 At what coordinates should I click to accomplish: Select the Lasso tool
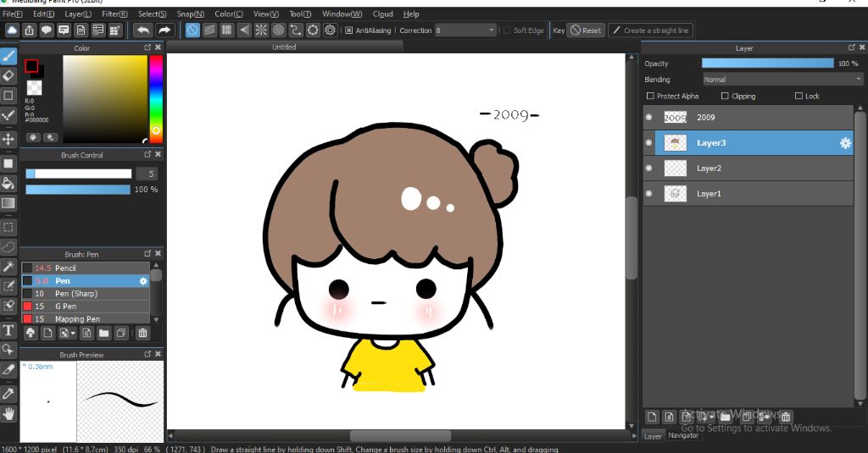(x=8, y=247)
